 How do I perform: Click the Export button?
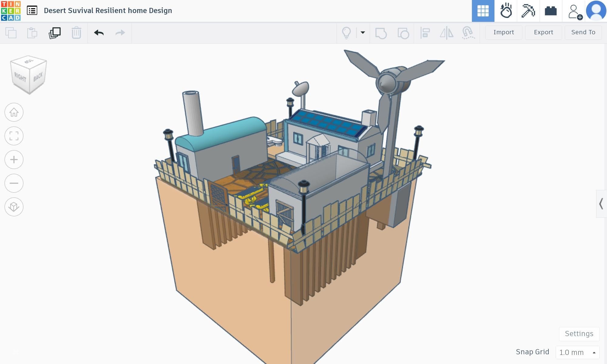tap(543, 32)
